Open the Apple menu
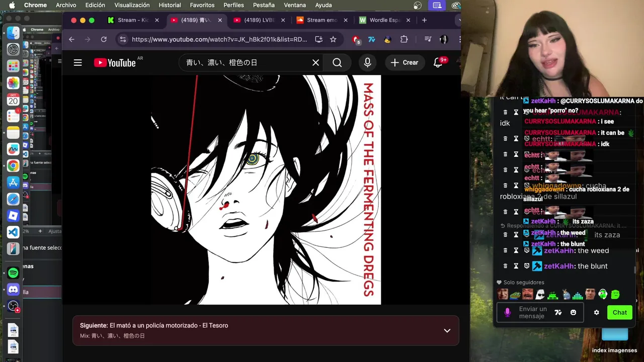This screenshot has height=362, width=644. (x=12, y=5)
